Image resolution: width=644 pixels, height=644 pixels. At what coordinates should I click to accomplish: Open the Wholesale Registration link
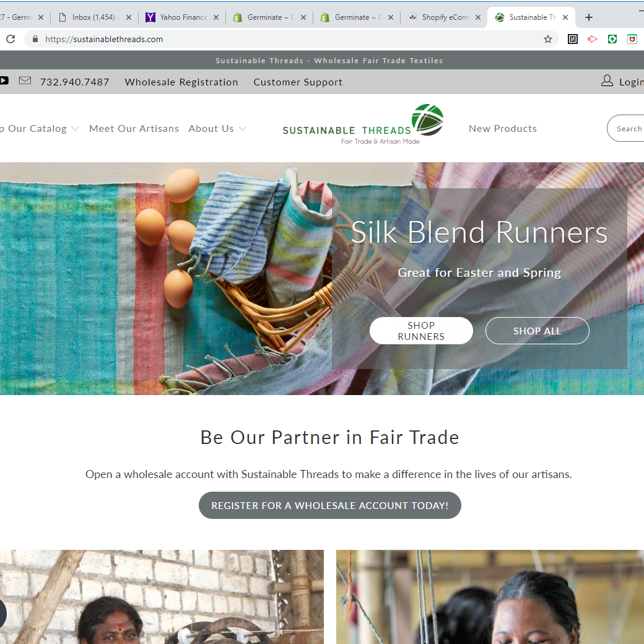(x=181, y=82)
